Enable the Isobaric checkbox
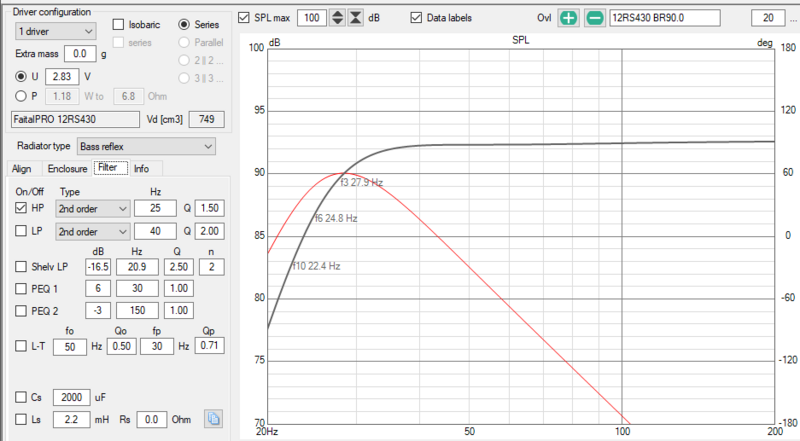 tap(119, 24)
